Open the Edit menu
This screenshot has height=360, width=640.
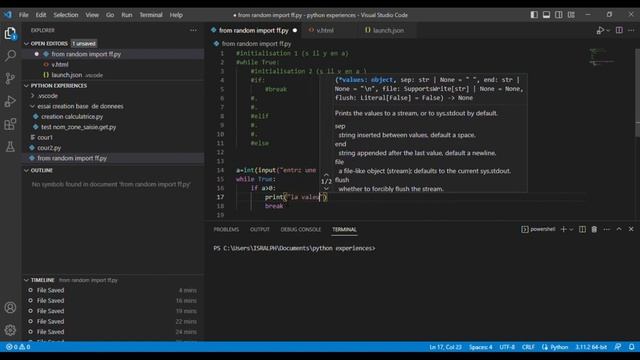point(41,15)
